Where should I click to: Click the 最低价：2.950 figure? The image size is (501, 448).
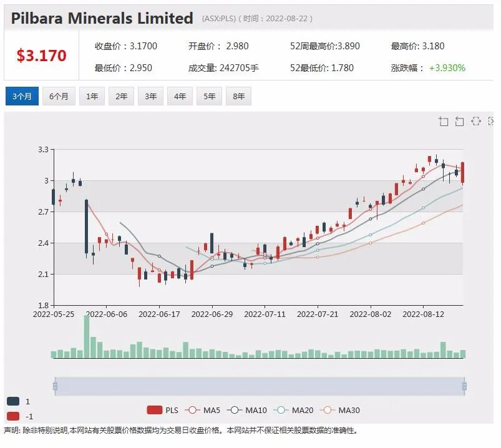tap(124, 68)
